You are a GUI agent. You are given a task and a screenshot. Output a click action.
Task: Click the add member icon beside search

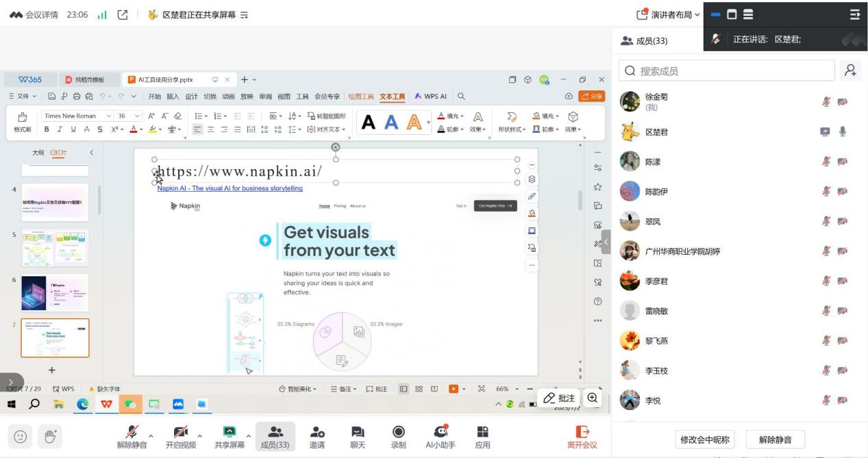point(850,71)
